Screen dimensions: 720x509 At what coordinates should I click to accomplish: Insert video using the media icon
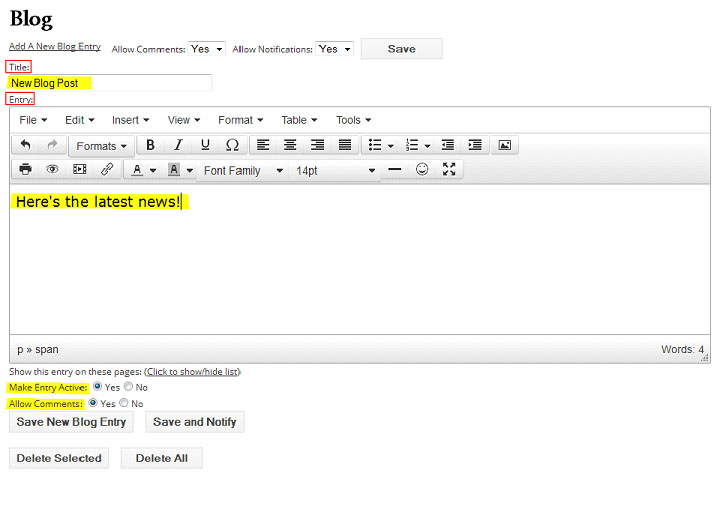point(80,170)
